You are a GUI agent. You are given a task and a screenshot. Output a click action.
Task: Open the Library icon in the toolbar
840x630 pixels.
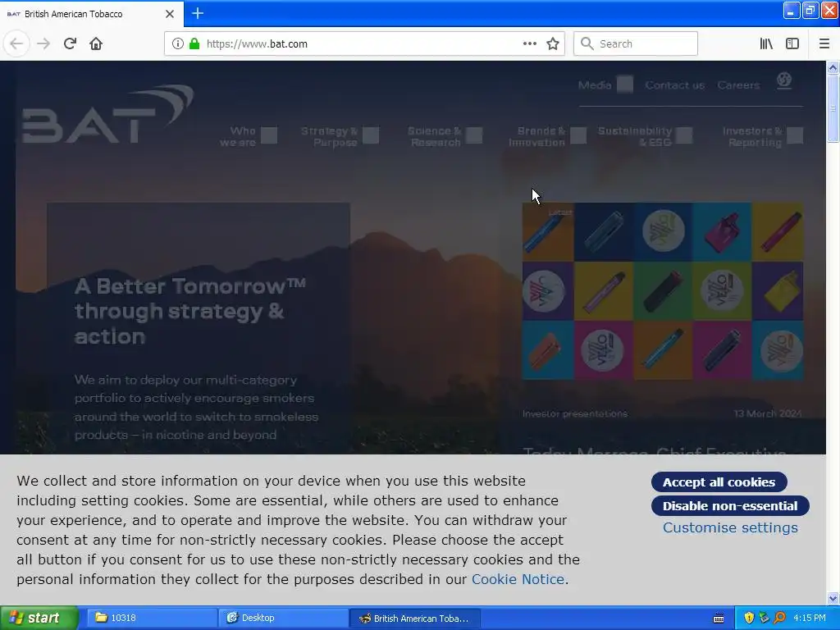coord(766,44)
